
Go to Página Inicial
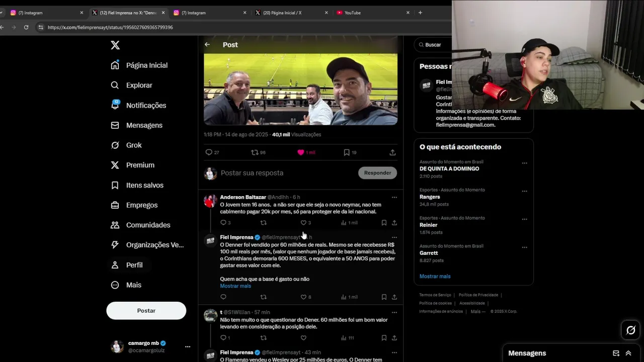point(139,65)
